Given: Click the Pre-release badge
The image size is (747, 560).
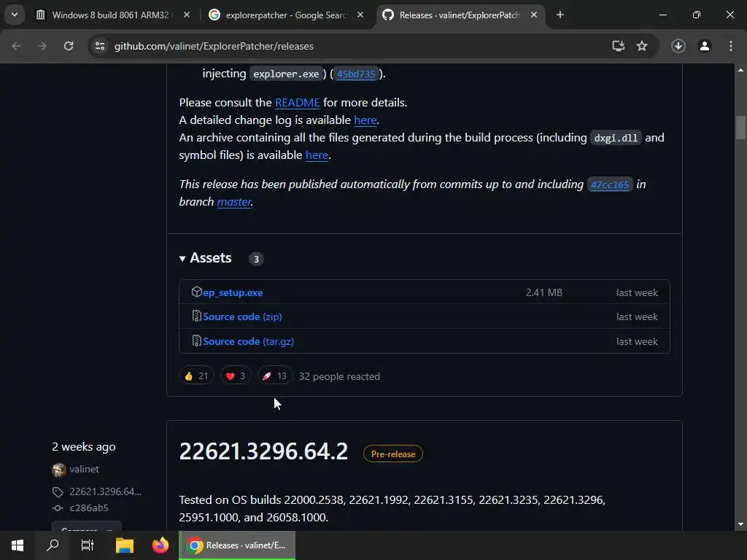Looking at the screenshot, I should tap(393, 454).
